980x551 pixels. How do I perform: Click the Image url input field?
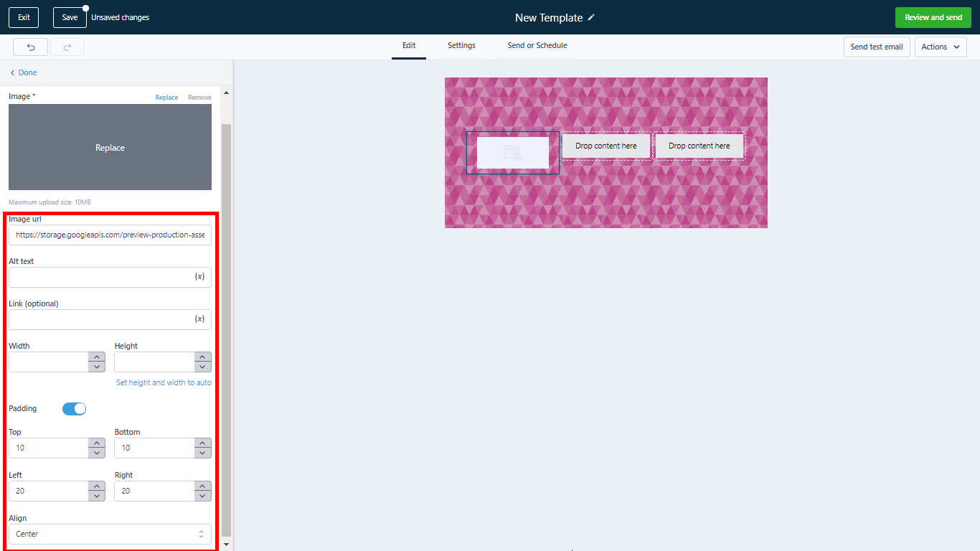click(x=110, y=235)
